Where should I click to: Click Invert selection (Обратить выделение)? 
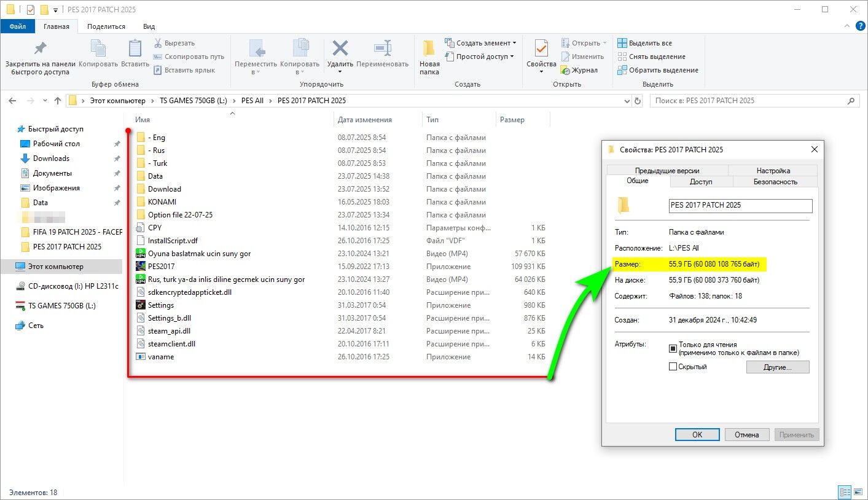click(x=657, y=70)
